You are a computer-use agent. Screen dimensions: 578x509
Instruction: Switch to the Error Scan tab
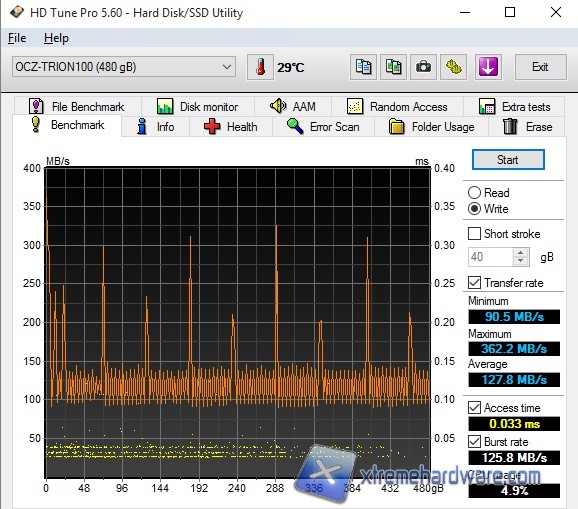point(323,127)
